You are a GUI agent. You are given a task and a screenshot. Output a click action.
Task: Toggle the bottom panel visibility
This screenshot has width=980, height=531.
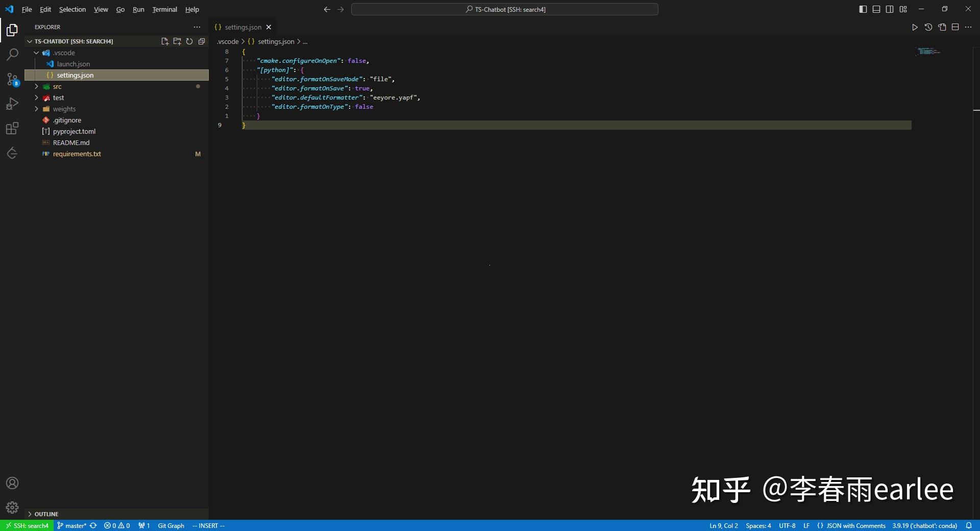(x=876, y=9)
